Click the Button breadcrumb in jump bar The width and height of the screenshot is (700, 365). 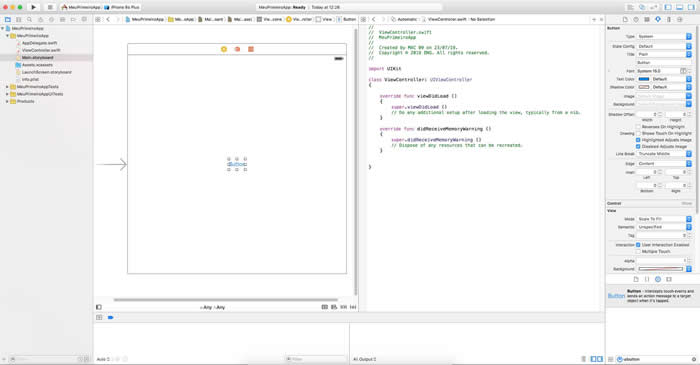click(346, 20)
